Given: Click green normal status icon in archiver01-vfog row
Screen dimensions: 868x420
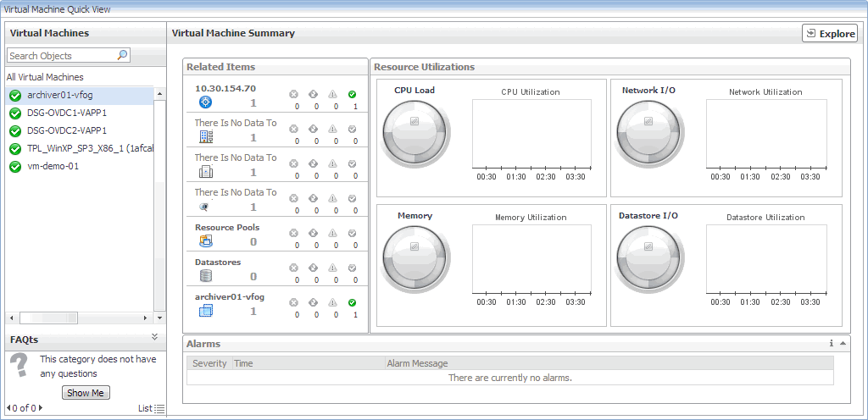Looking at the screenshot, I should pyautogui.click(x=352, y=303).
